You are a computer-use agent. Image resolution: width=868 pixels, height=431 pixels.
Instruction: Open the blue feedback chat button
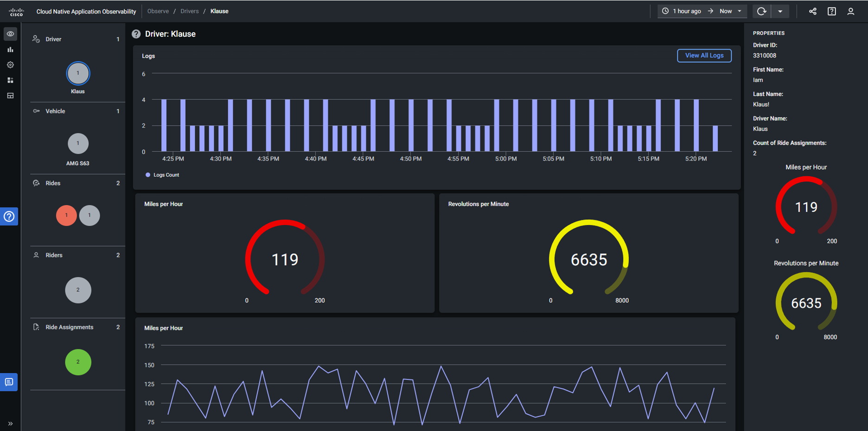click(9, 382)
